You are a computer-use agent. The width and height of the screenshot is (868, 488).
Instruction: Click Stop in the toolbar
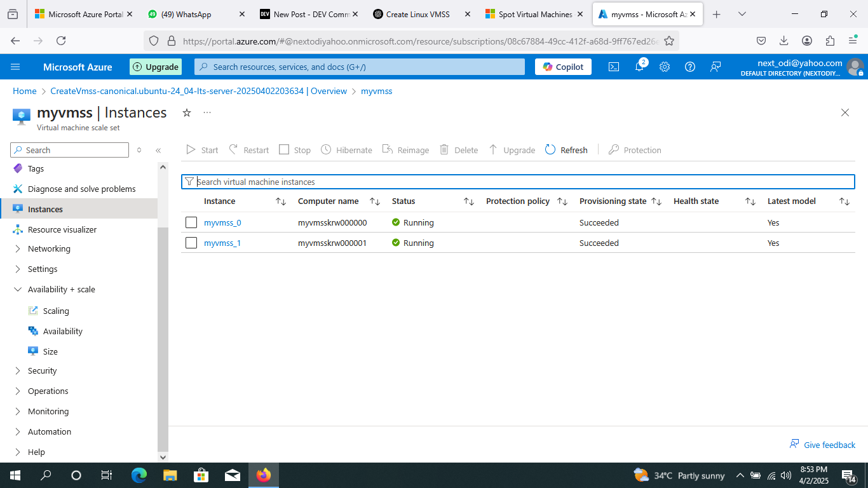point(295,150)
